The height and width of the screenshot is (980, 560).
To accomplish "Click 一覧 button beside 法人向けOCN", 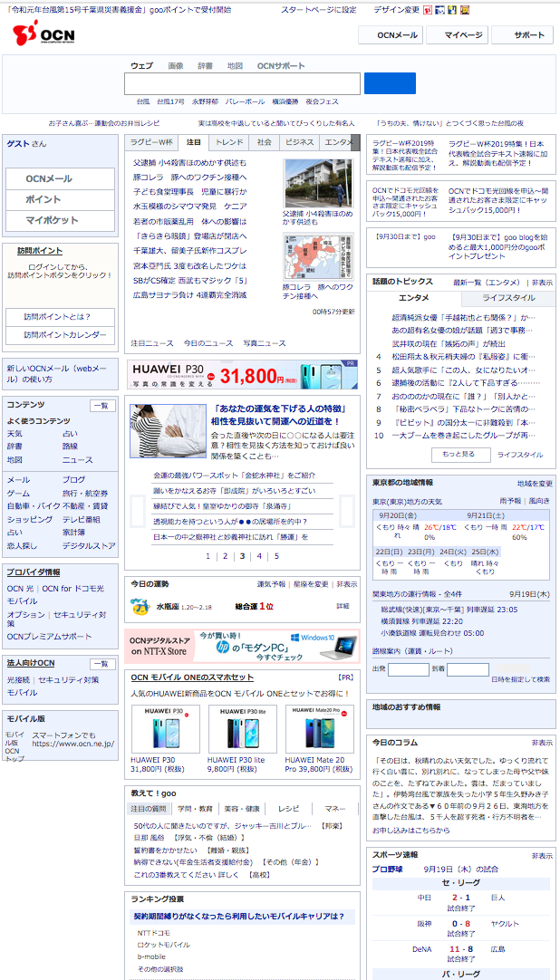I will click(102, 664).
